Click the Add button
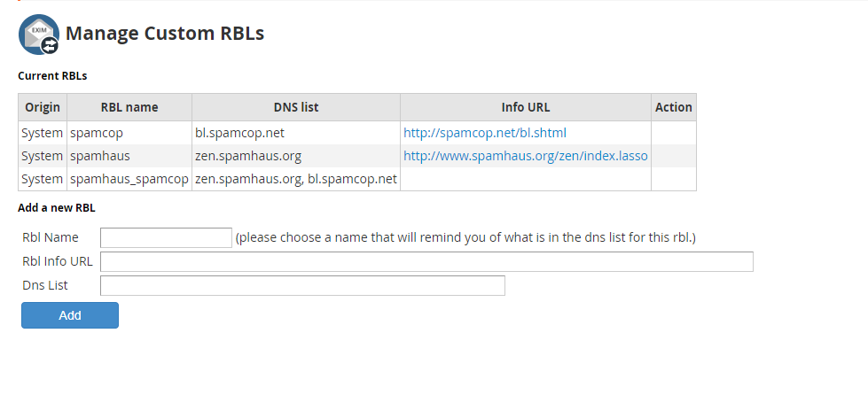The width and height of the screenshot is (868, 395). click(70, 315)
